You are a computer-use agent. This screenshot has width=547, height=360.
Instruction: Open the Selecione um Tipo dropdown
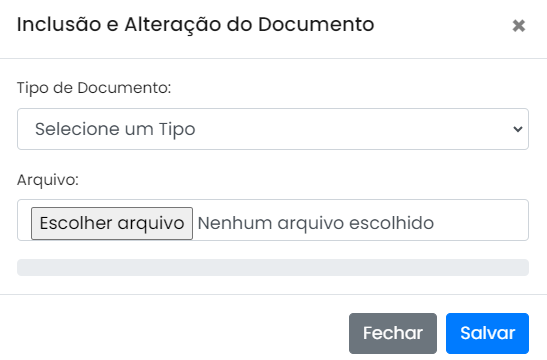273,129
